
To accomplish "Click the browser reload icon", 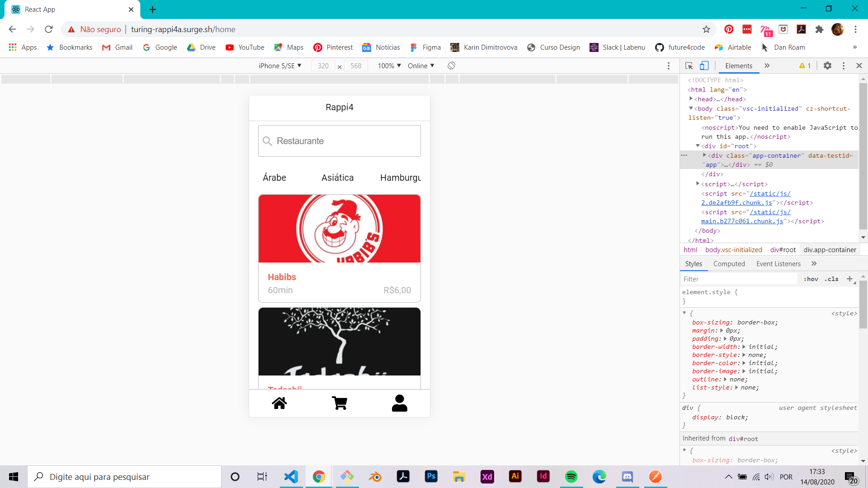I will 49,29.
